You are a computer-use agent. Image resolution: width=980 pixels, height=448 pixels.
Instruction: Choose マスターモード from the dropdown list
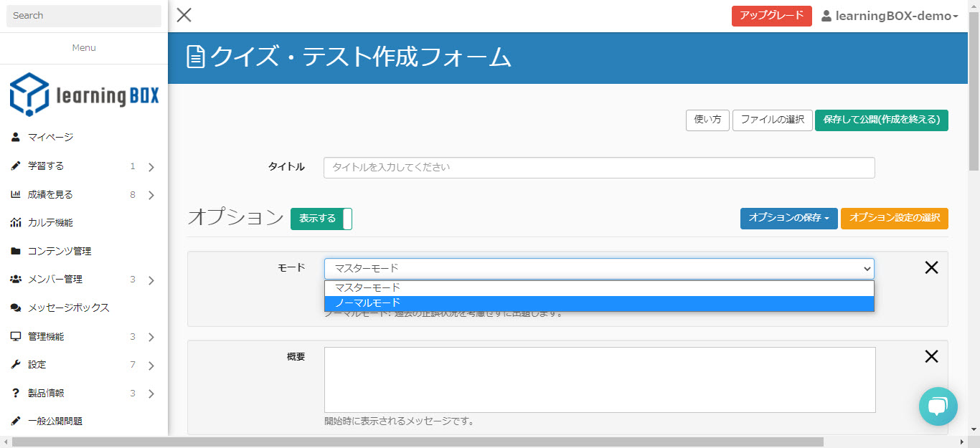click(599, 288)
